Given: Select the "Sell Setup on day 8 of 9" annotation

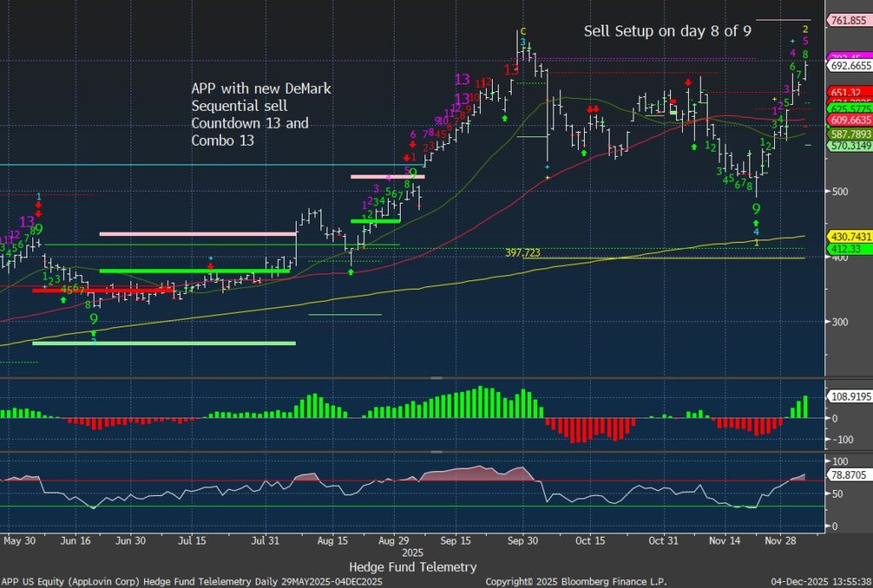Looking at the screenshot, I should [x=668, y=31].
